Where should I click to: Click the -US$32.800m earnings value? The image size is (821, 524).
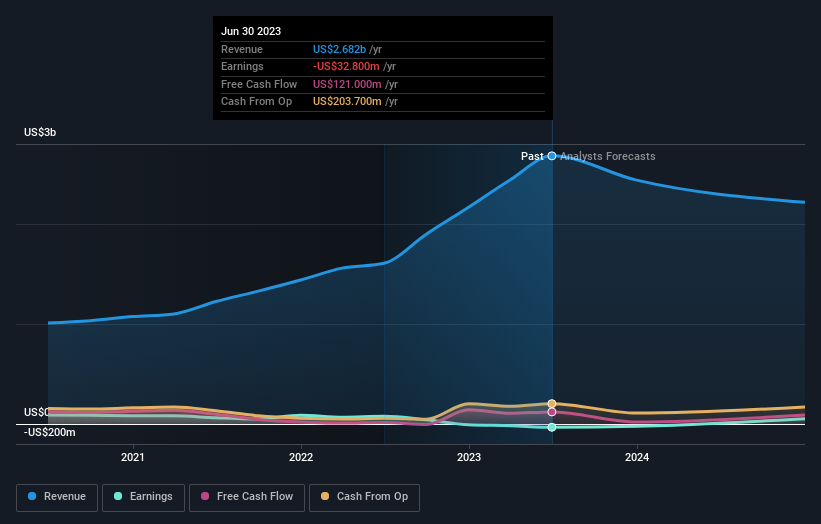346,66
